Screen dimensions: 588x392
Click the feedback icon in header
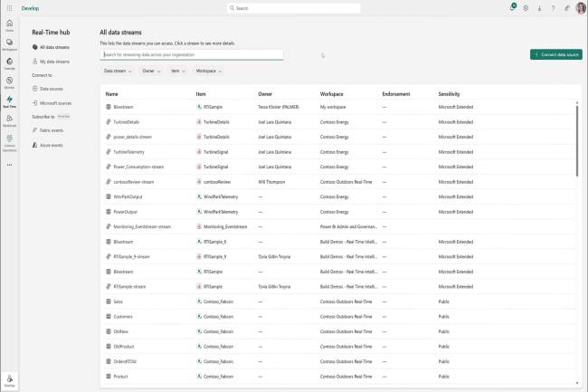(x=566, y=8)
